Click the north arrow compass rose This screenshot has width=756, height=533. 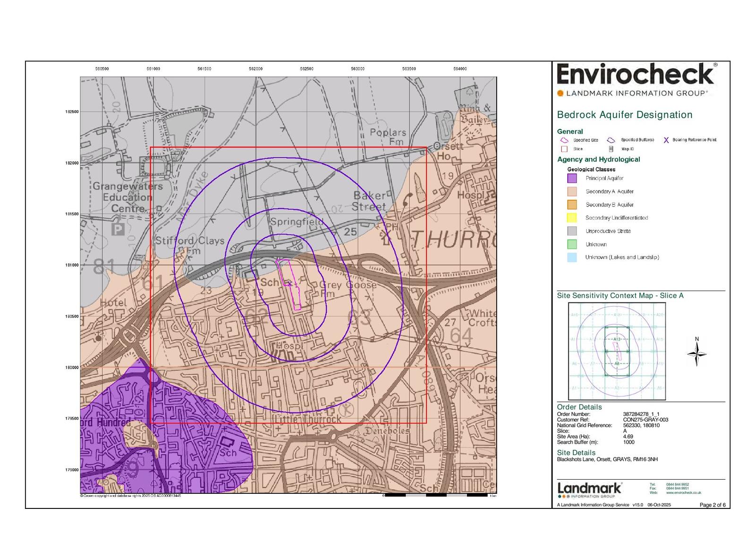(697, 353)
